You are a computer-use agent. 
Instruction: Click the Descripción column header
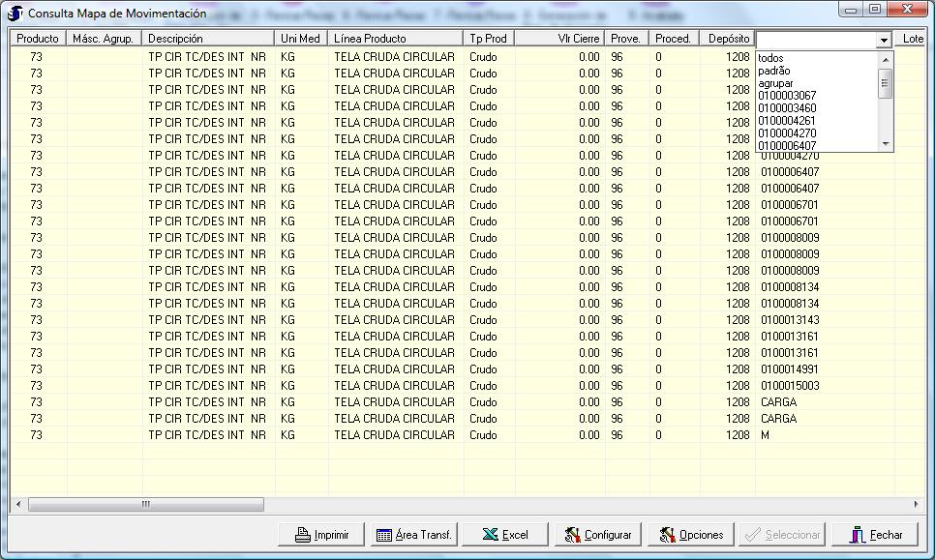coord(175,39)
